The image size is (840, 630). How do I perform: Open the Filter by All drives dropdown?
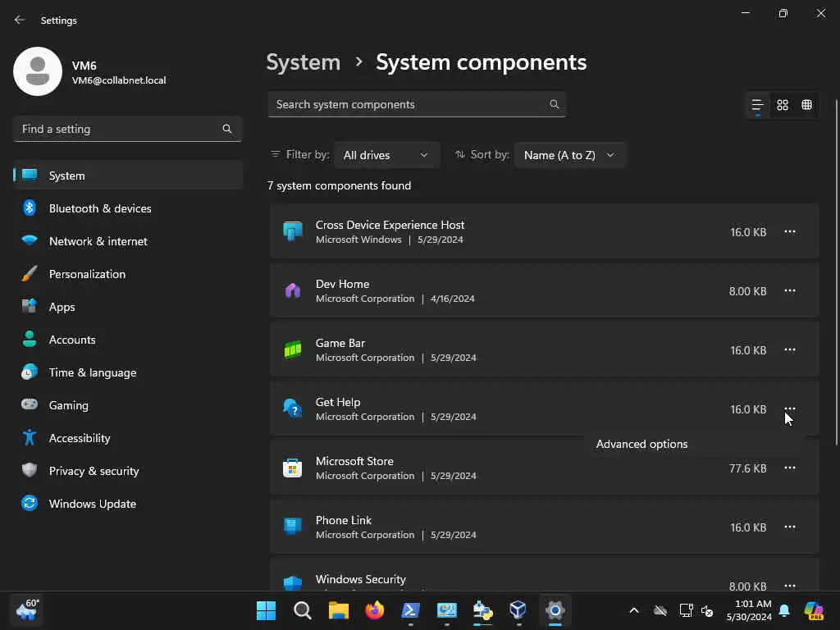[387, 155]
